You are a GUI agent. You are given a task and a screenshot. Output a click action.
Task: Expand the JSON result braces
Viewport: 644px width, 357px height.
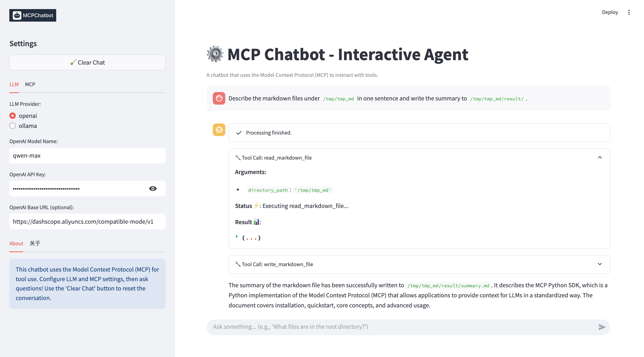pyautogui.click(x=237, y=237)
